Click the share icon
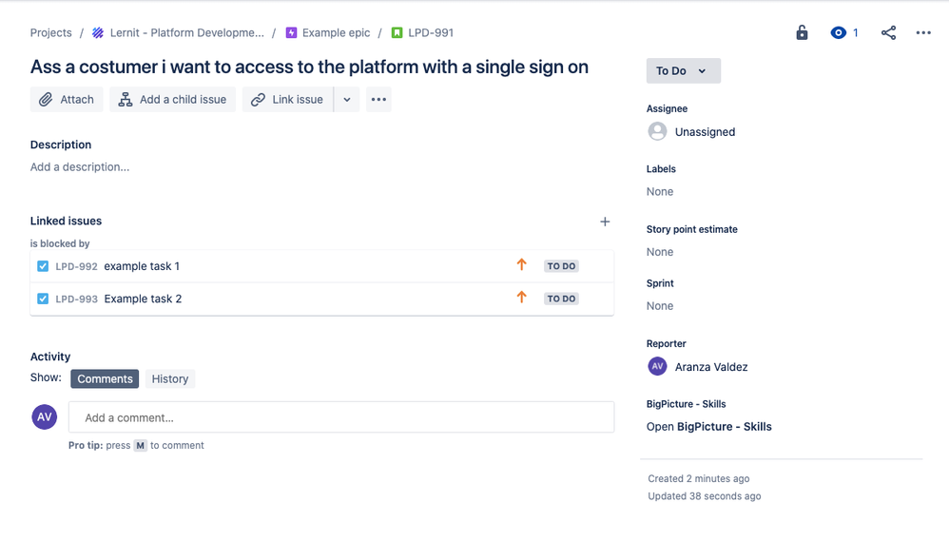This screenshot has width=949, height=560. [x=888, y=32]
